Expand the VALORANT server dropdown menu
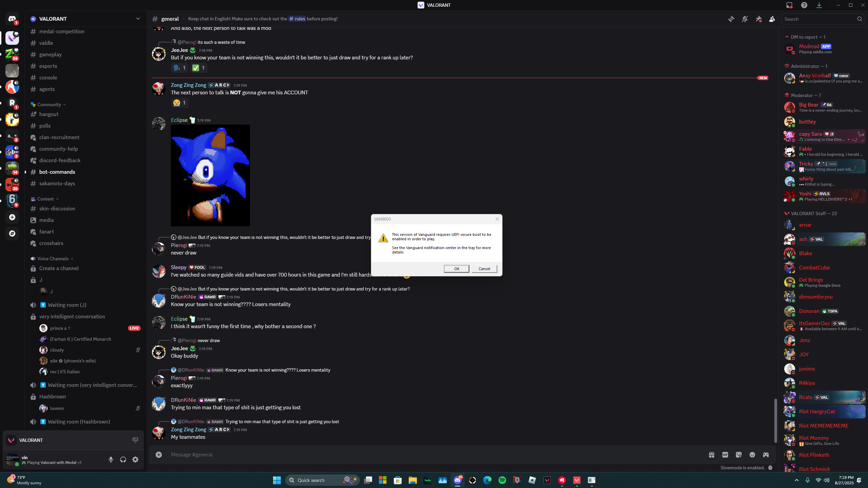This screenshot has width=868, height=488. [138, 19]
